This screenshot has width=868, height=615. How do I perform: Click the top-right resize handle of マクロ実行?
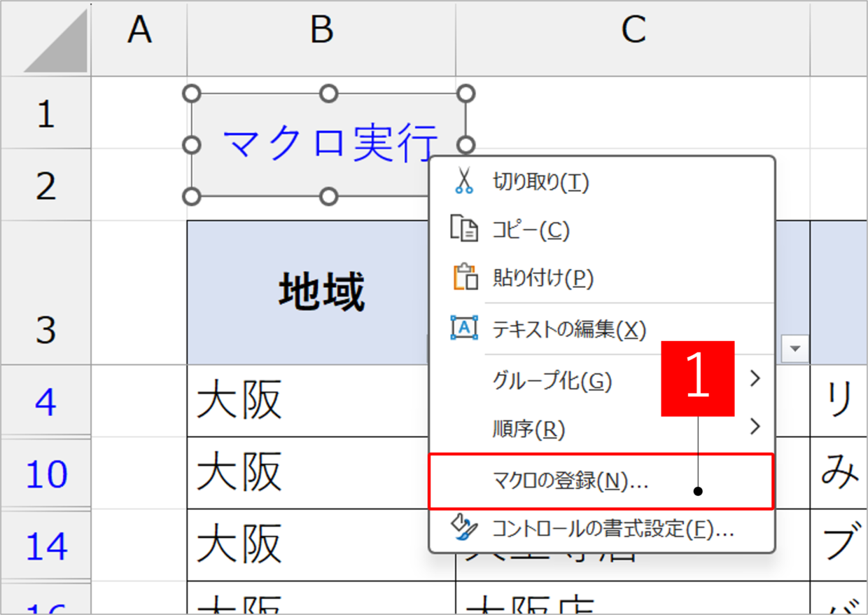(466, 94)
